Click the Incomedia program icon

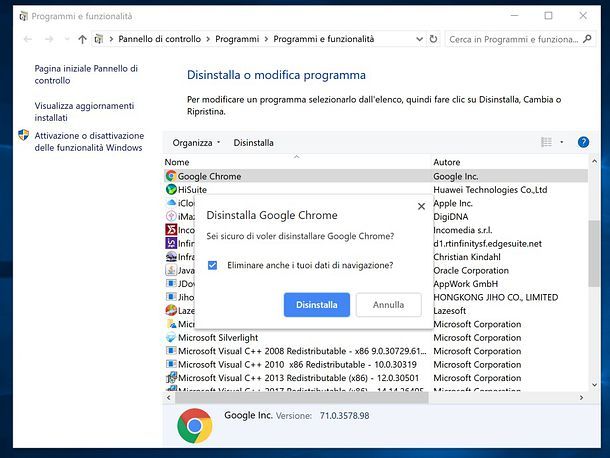pyautogui.click(x=171, y=230)
